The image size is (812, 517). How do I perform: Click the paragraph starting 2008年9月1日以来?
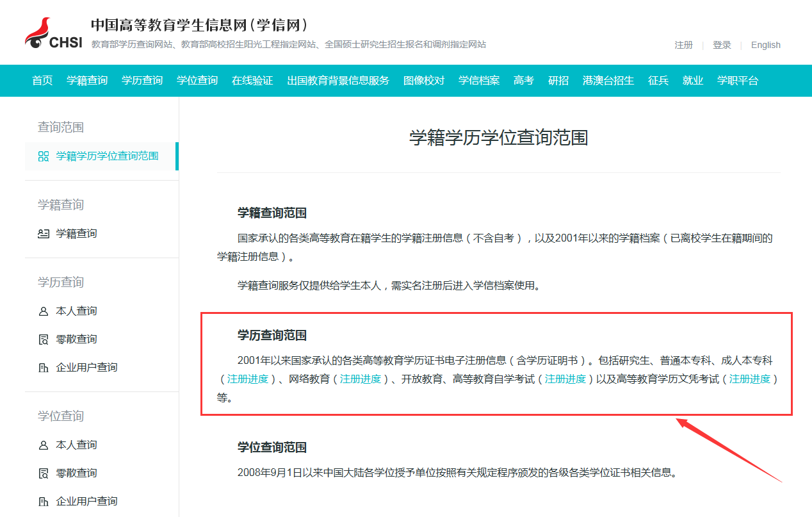coord(457,473)
